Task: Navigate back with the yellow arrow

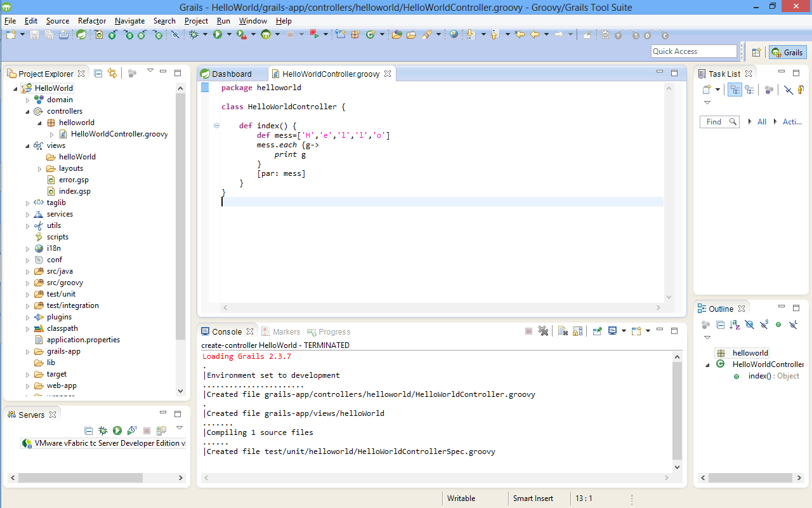Action: (535, 34)
